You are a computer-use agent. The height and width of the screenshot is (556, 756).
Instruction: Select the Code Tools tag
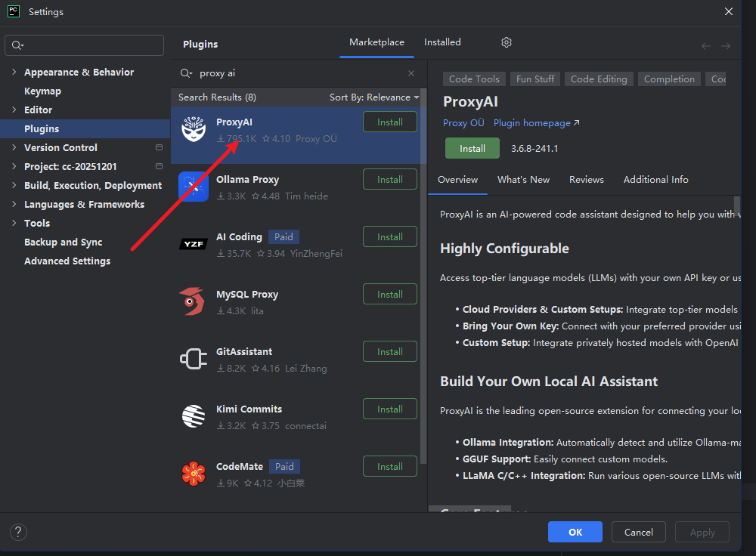474,79
